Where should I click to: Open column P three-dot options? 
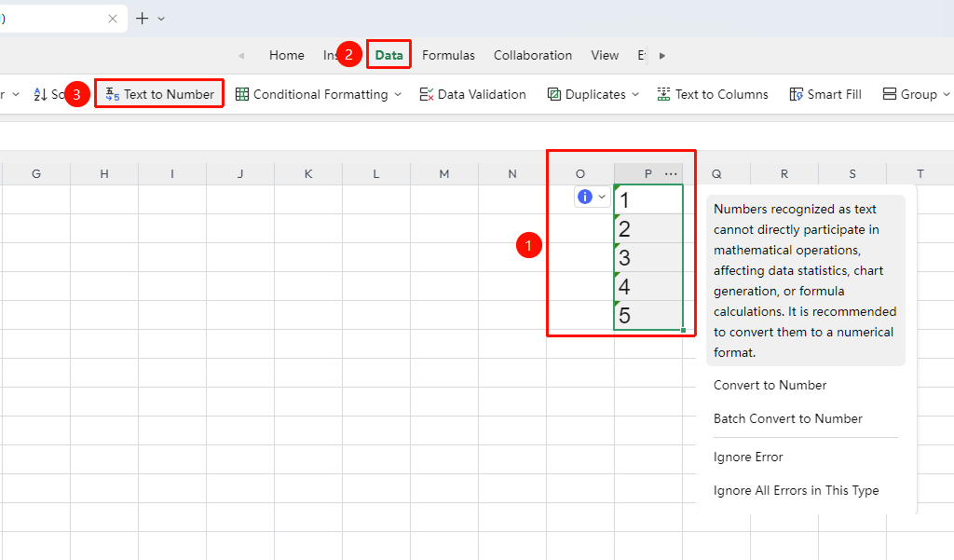click(671, 174)
